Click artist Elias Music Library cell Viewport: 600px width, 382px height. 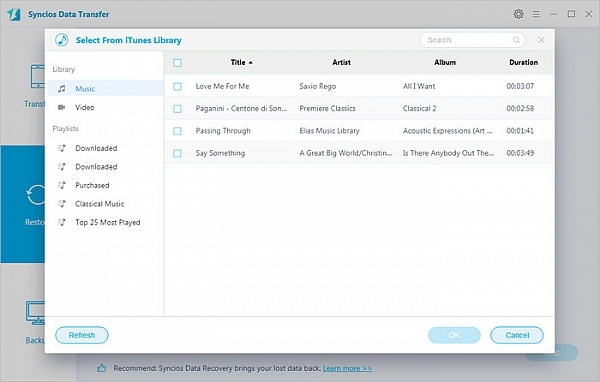pyautogui.click(x=329, y=131)
